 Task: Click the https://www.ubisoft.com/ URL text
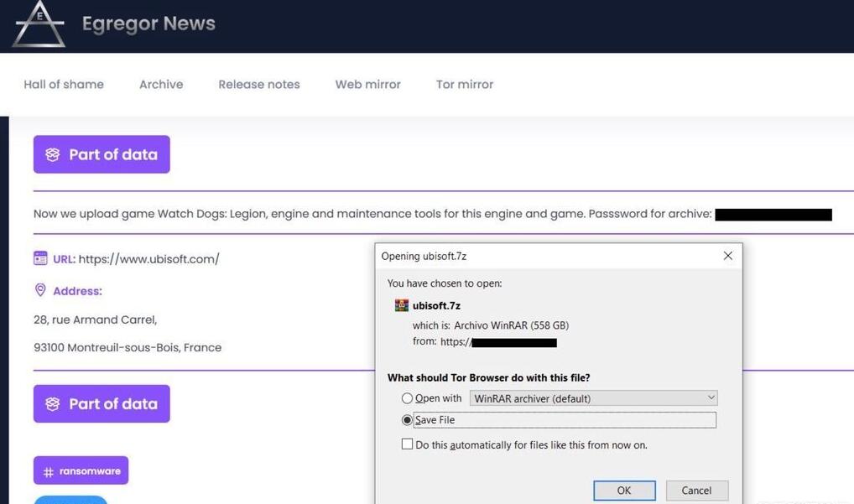148,259
